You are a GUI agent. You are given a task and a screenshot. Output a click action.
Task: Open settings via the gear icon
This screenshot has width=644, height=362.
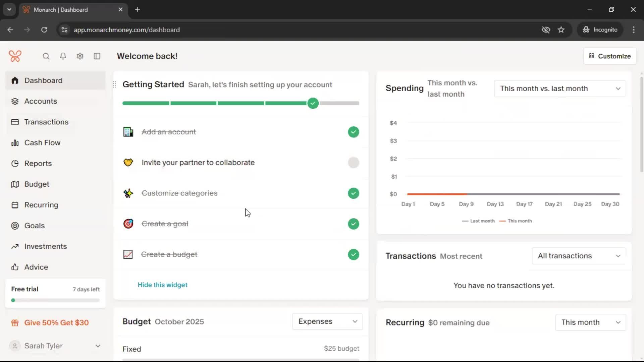(79, 56)
